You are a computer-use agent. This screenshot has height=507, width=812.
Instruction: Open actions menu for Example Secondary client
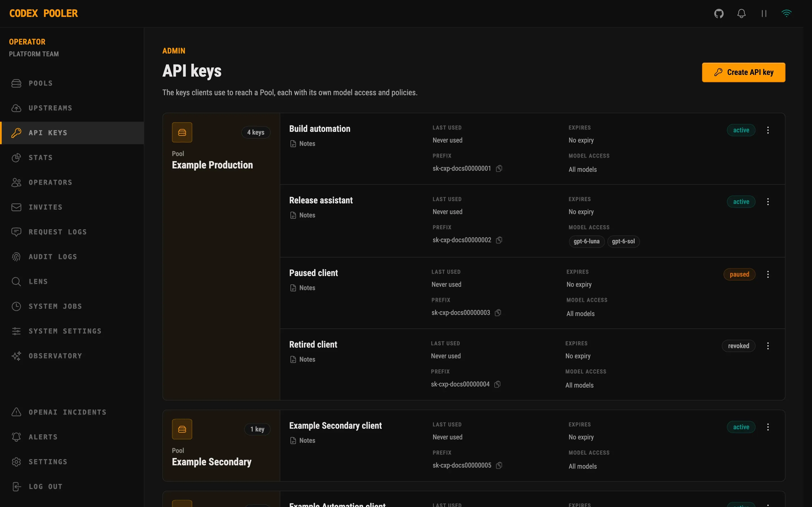768,427
